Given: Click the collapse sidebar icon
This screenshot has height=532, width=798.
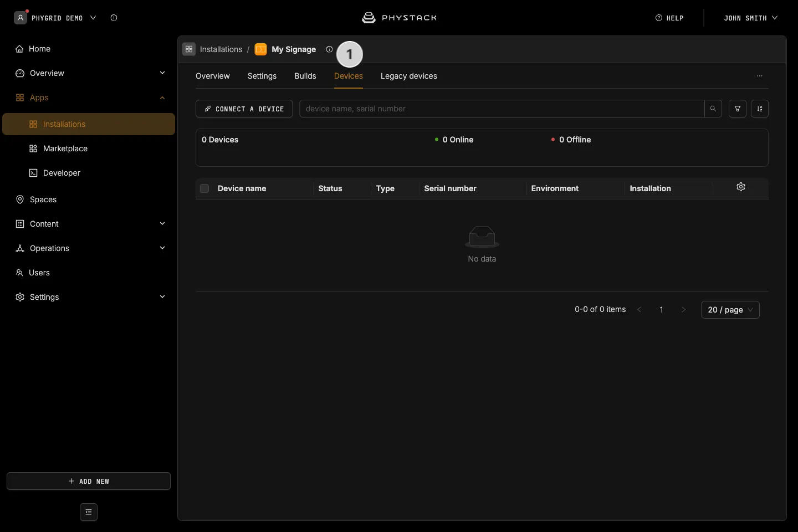Looking at the screenshot, I should pos(89,512).
